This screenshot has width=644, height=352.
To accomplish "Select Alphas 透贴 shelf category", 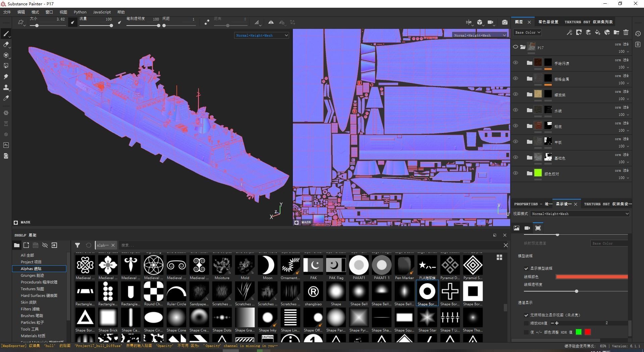I will (x=39, y=269).
